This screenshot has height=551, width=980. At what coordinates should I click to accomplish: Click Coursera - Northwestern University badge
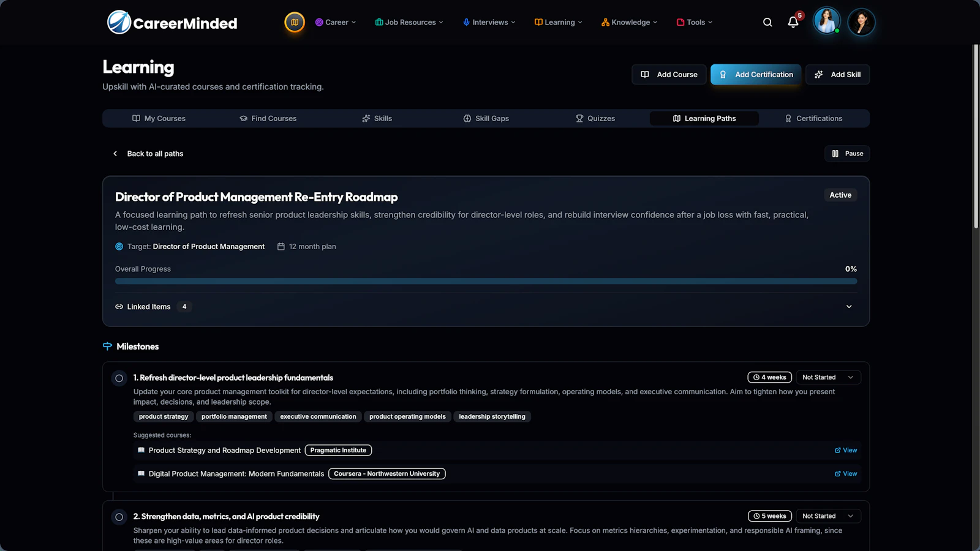point(386,473)
